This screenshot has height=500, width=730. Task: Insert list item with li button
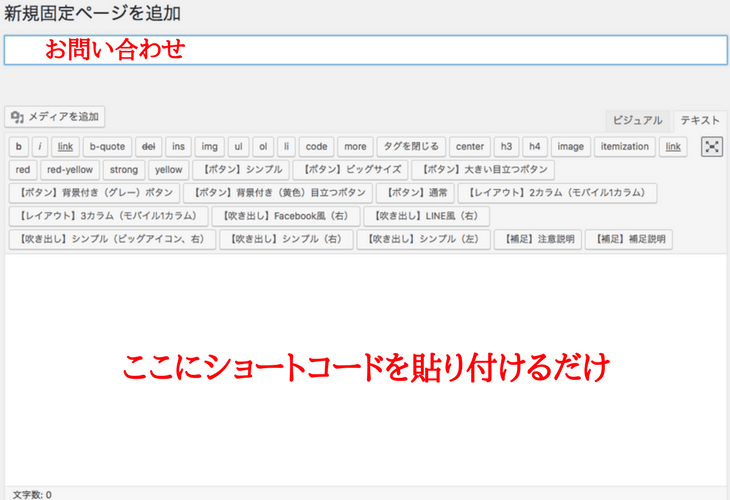click(x=286, y=147)
